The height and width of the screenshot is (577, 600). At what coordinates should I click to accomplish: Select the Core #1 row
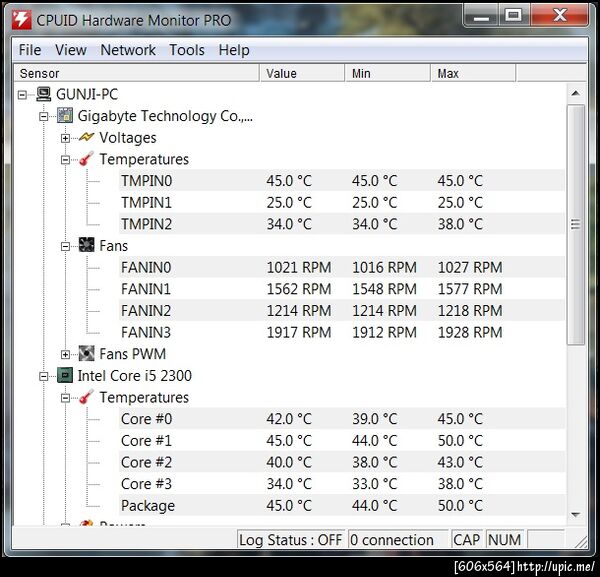pyautogui.click(x=341, y=440)
